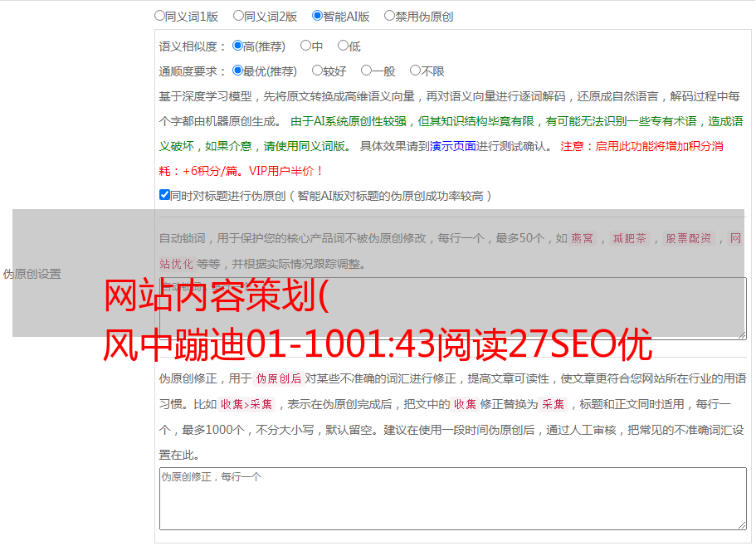The image size is (756, 546).
Task: Choose the 智能AI版 radio option
Action: [317, 16]
